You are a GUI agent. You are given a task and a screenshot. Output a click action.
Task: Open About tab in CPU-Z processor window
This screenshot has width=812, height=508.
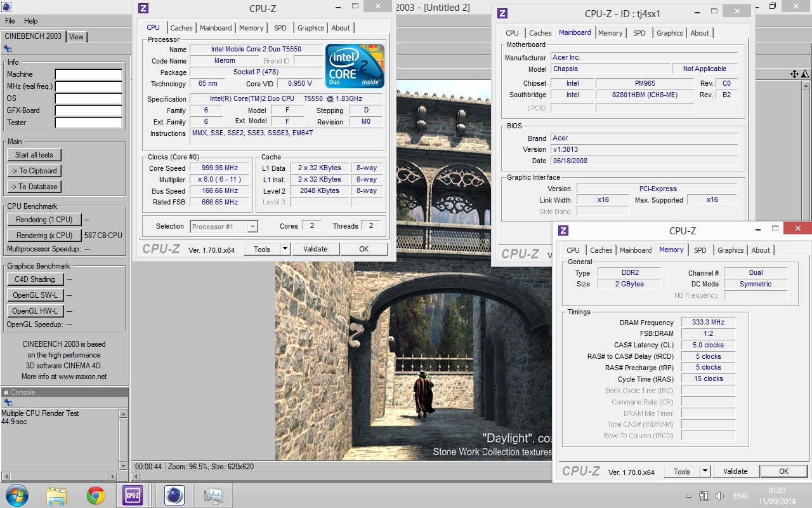(x=341, y=28)
